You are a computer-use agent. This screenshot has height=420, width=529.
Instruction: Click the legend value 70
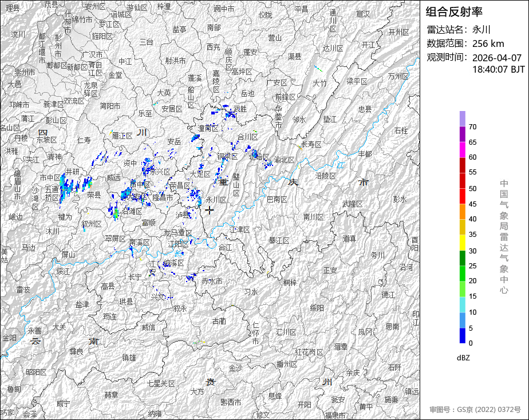[x=472, y=127]
